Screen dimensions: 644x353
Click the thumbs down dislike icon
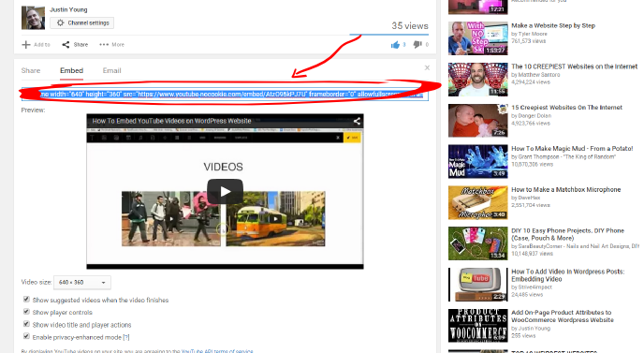click(x=417, y=44)
